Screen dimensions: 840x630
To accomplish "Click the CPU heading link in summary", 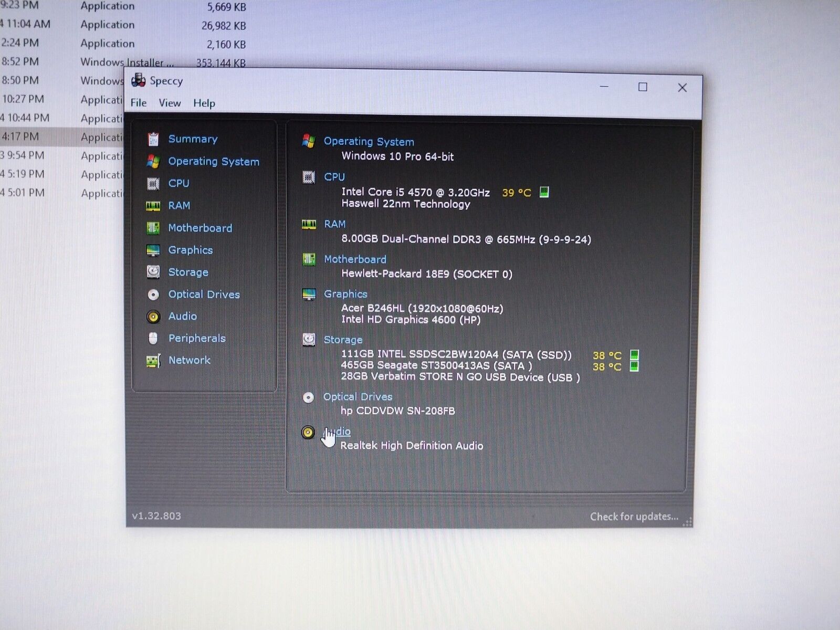I will (x=334, y=177).
